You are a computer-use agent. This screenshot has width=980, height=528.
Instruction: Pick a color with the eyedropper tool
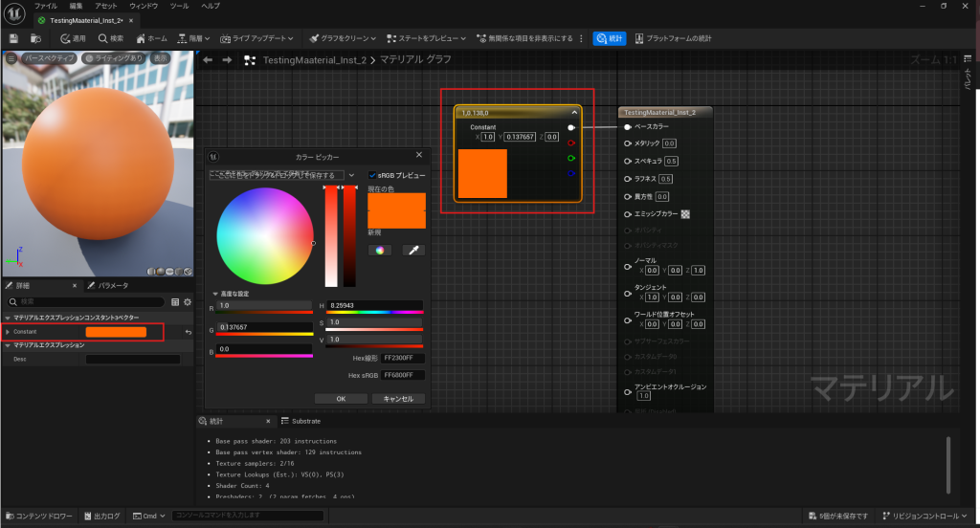click(413, 250)
